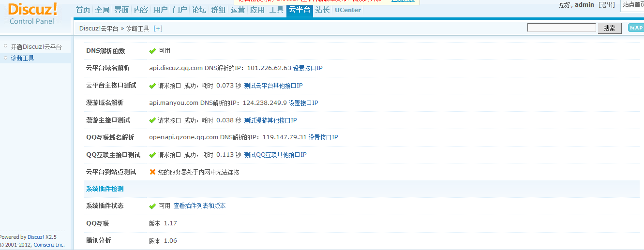This screenshot has width=644, height=250.
Task: Click 设置接口IP for api.discuz.qq.com
Action: coord(308,68)
